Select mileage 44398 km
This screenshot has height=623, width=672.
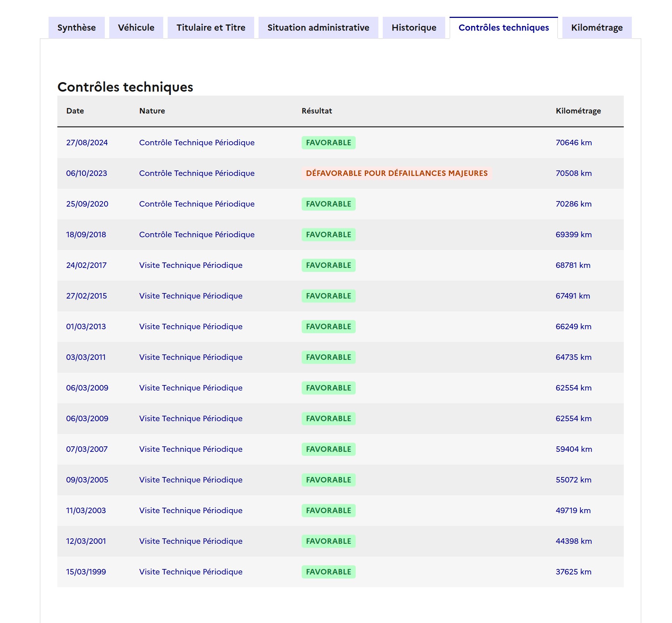(574, 541)
